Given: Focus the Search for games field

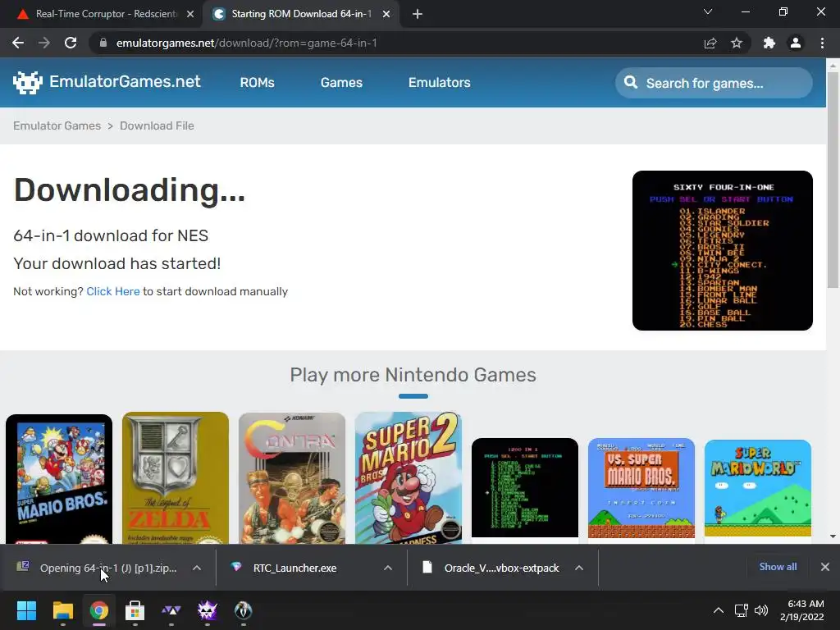Looking at the screenshot, I should coord(714,83).
